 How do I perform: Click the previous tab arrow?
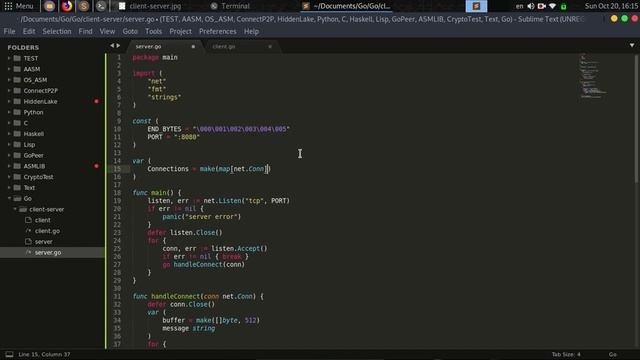[x=112, y=46]
